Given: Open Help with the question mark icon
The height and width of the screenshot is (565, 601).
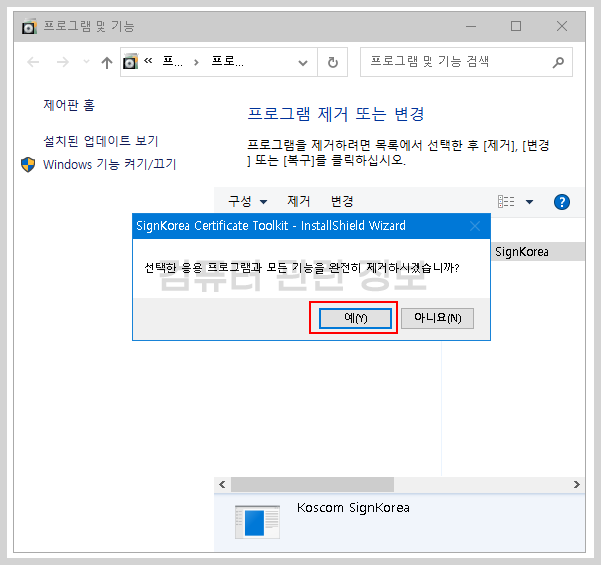Looking at the screenshot, I should click(562, 202).
